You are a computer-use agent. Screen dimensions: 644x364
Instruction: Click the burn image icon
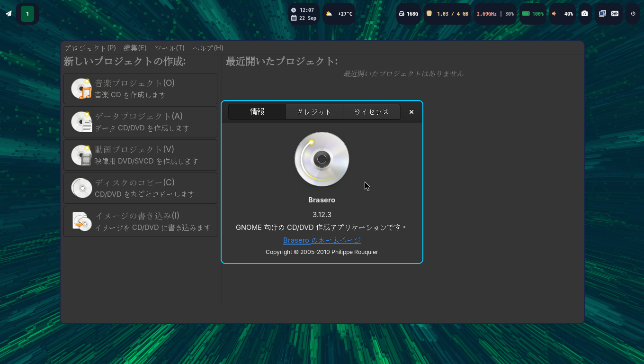(81, 221)
